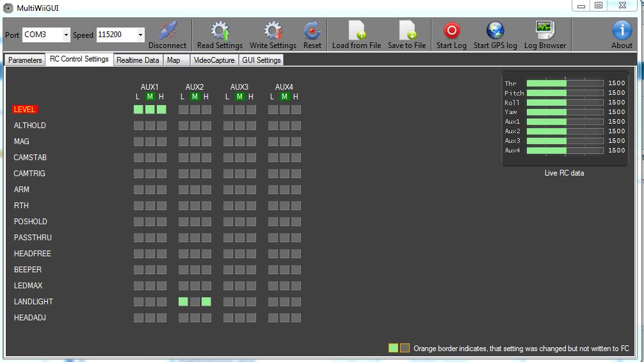Viewport: 644px width, 362px height.
Task: Click the Read Settings gear icon
Action: pos(220,31)
